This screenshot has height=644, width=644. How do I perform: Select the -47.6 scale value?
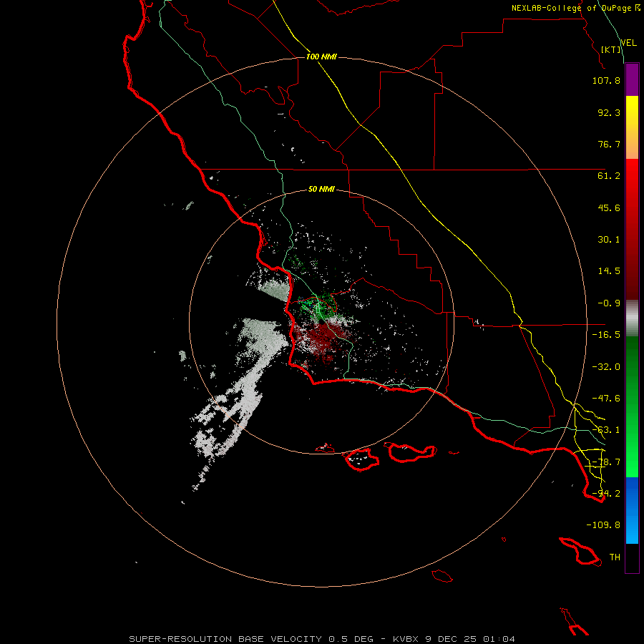[x=606, y=399]
